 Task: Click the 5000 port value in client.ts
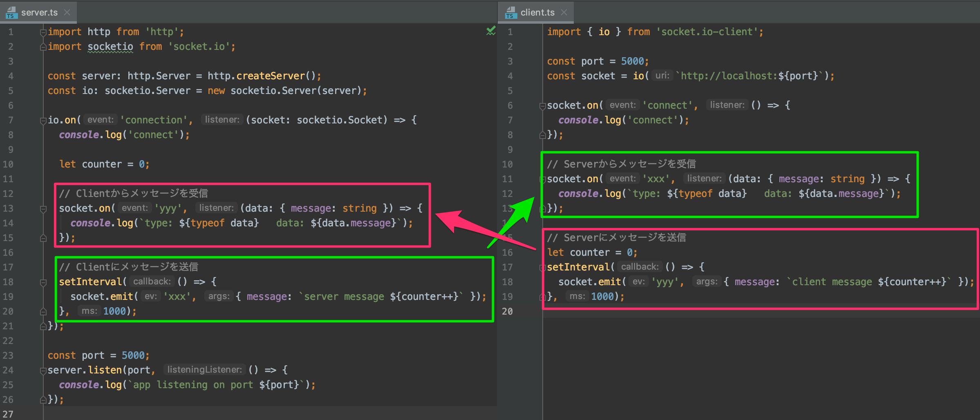pyautogui.click(x=632, y=61)
